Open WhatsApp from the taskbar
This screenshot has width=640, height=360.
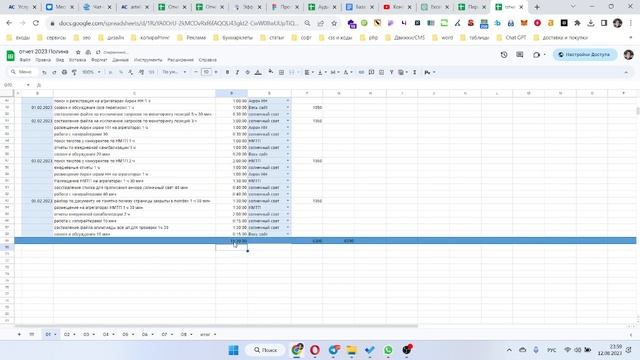tap(388, 350)
